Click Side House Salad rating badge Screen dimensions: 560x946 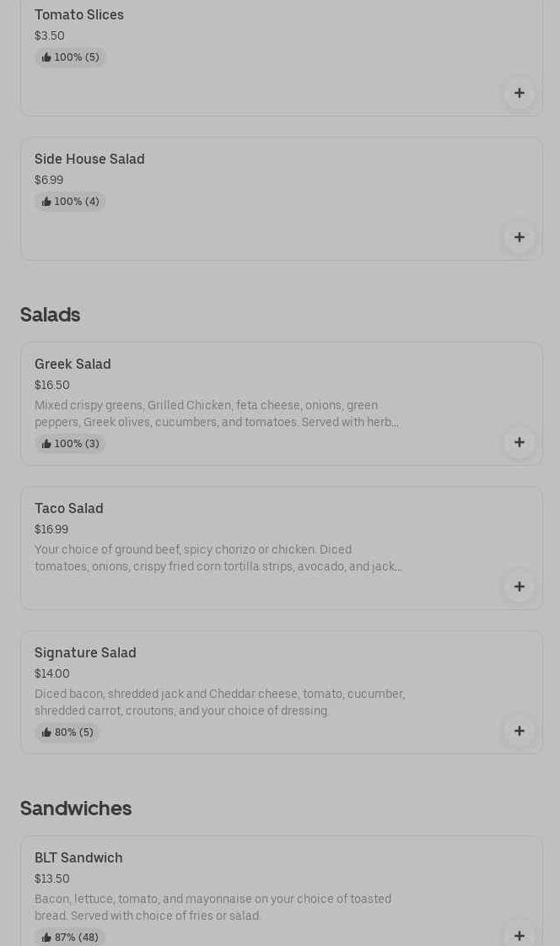[x=70, y=202]
